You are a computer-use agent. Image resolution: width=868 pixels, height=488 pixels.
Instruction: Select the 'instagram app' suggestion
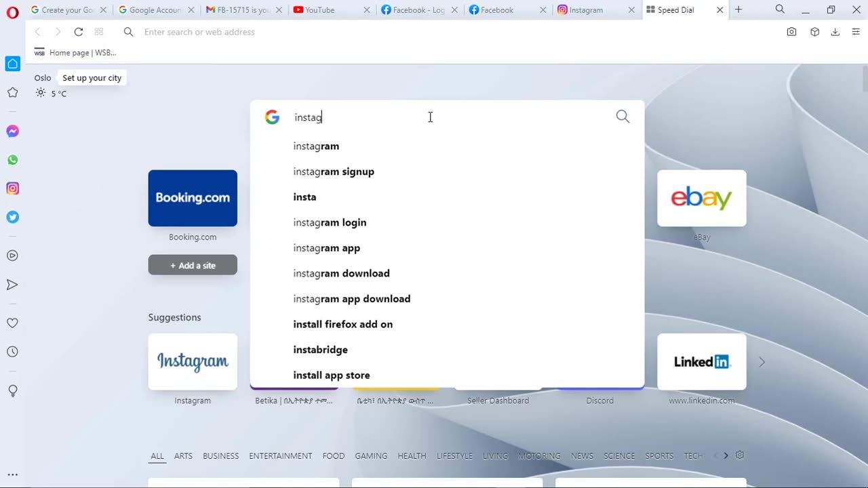447,248
